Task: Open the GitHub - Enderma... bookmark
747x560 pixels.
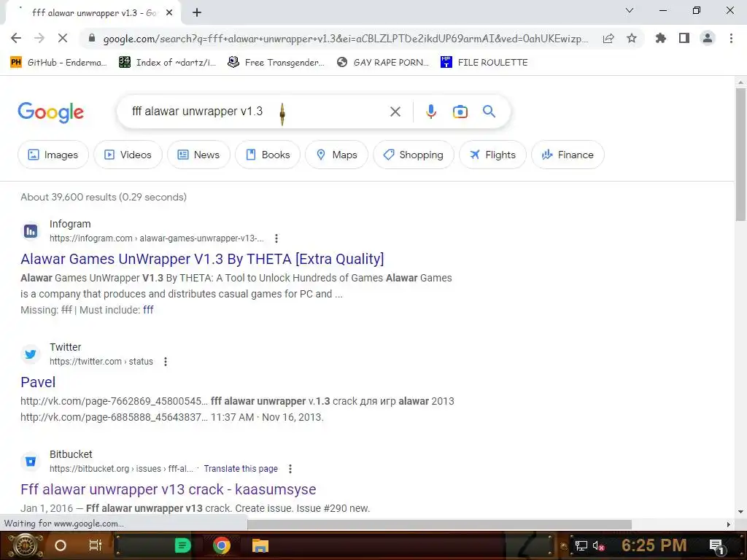Action: (58, 63)
